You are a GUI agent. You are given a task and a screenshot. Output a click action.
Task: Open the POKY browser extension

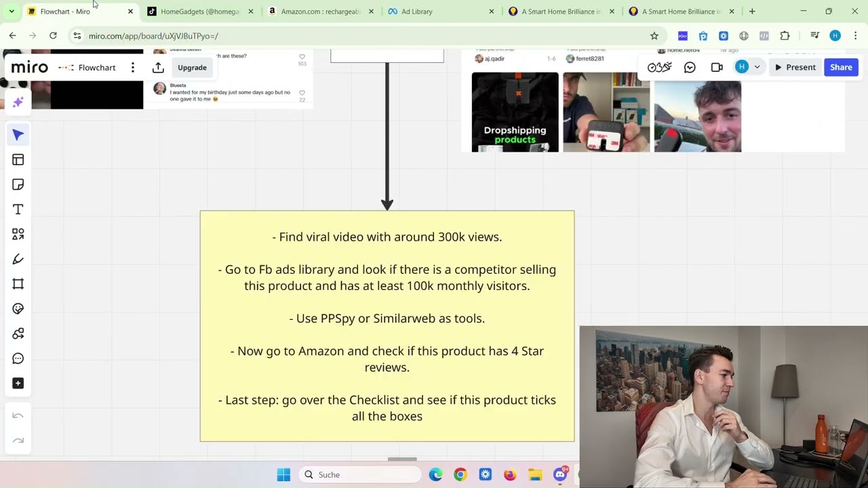[683, 36]
